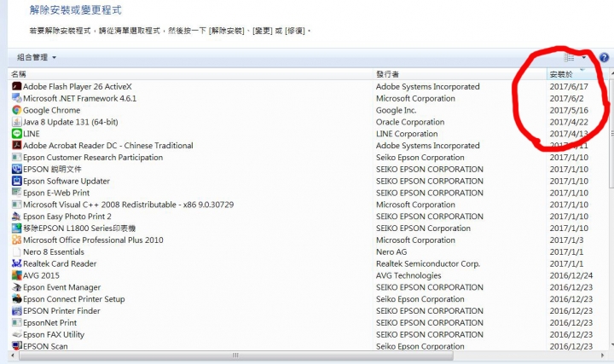Click the EPSON Printer Finder icon
The width and height of the screenshot is (614, 364).
point(16,311)
